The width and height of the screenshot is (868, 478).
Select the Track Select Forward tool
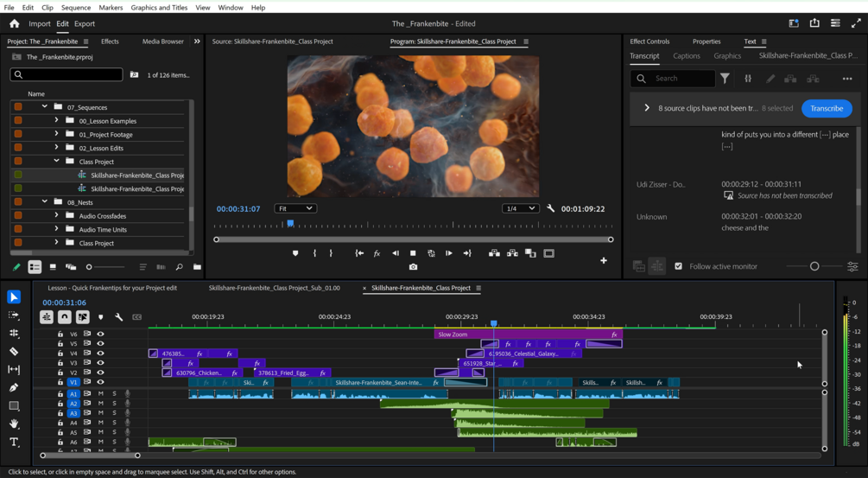(14, 315)
